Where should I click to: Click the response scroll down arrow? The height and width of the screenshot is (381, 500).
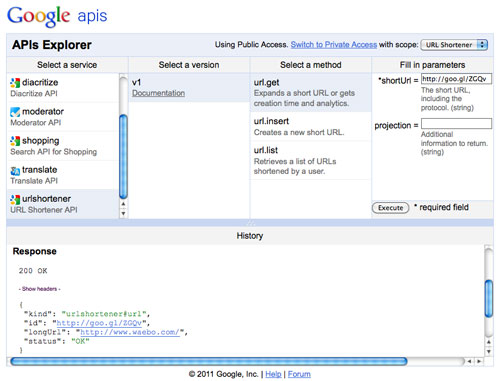489,351
